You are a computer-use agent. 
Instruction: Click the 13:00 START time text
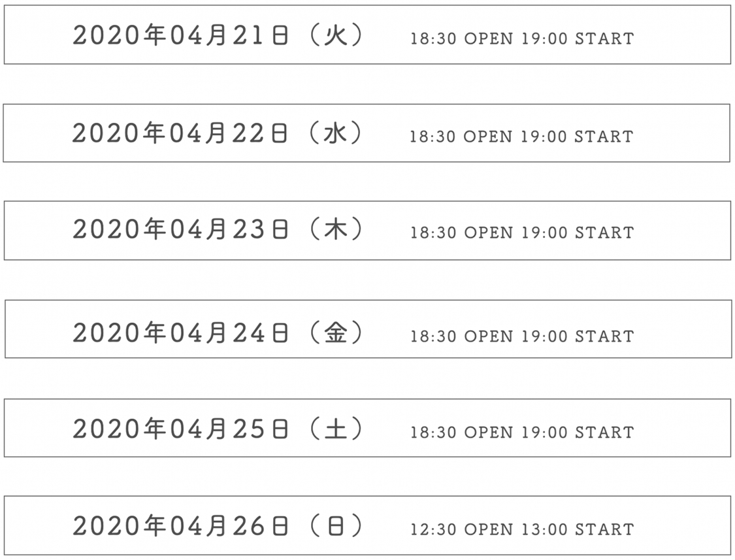click(578, 529)
